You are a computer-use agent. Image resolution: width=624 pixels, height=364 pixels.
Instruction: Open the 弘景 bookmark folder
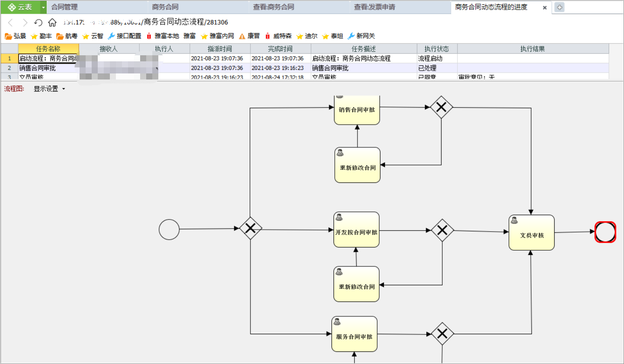coord(15,36)
